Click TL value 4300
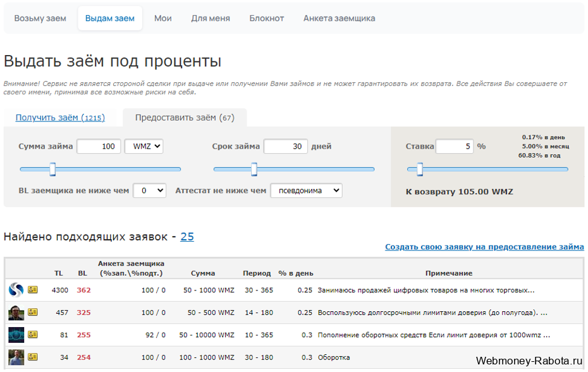588x372 pixels. pos(60,290)
